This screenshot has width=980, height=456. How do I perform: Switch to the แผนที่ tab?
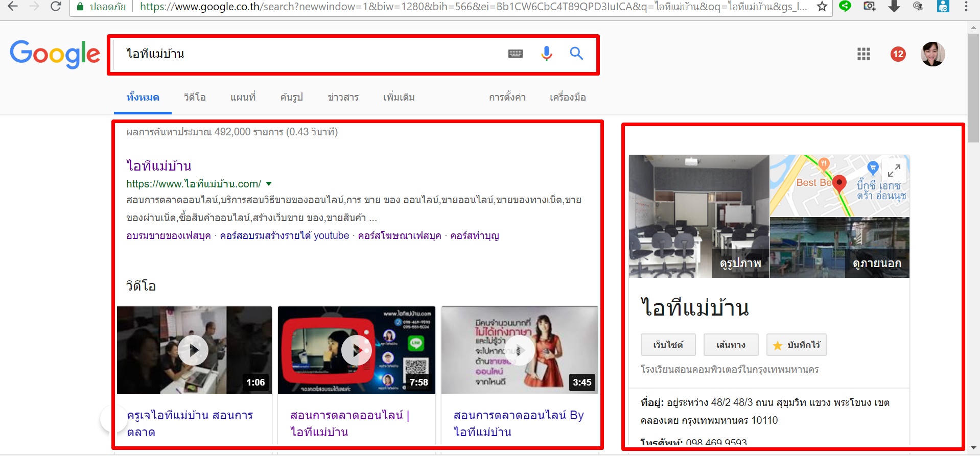click(x=243, y=97)
